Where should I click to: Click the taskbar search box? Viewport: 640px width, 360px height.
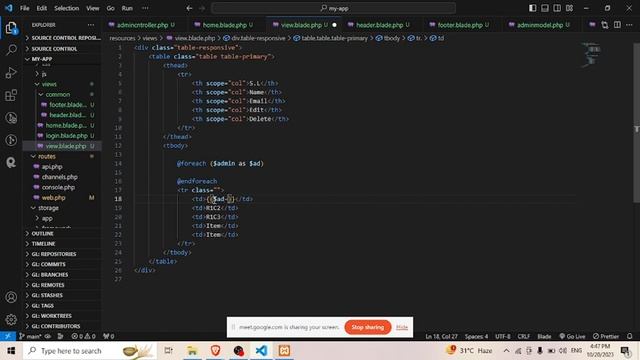90,351
